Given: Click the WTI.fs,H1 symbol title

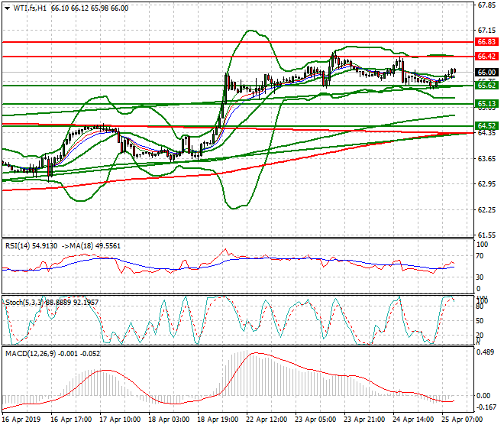Looking at the screenshot, I should coord(32,8).
